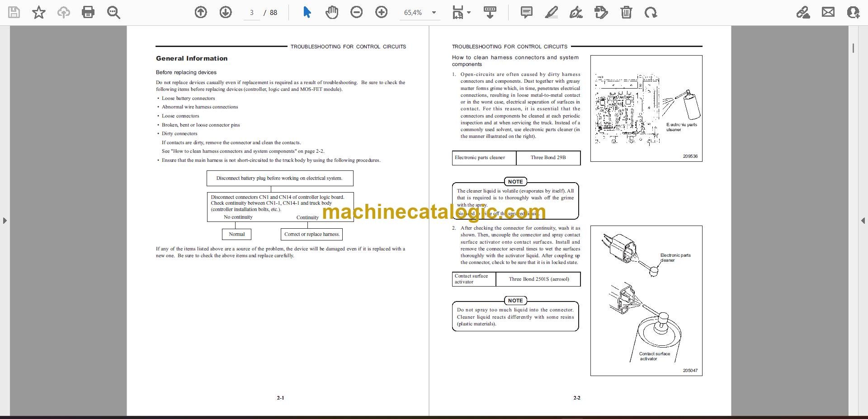868x419 pixels.
Task: Activate the Hand pan tool
Action: [x=332, y=12]
